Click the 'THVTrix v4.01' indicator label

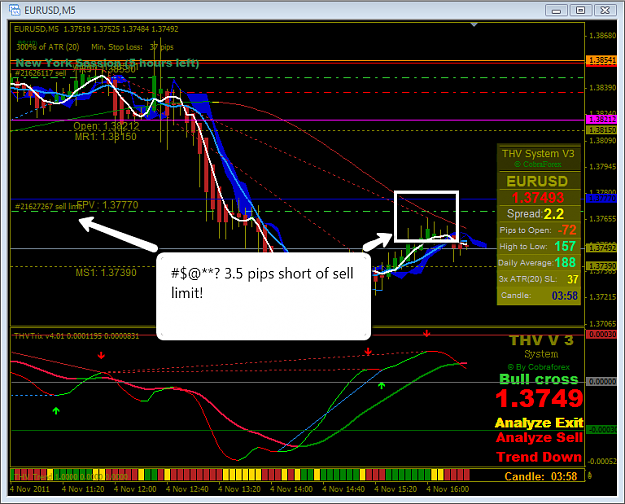39,336
